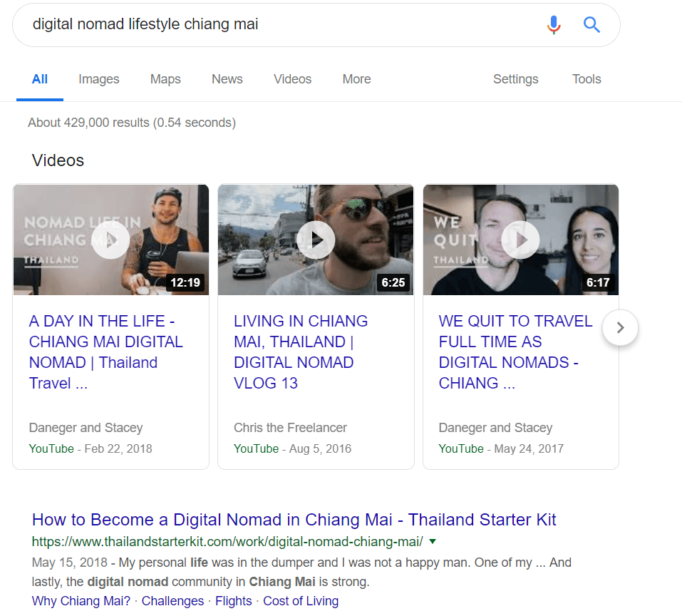The height and width of the screenshot is (616, 682).
Task: Click the microphone voice search icon
Action: click(554, 25)
